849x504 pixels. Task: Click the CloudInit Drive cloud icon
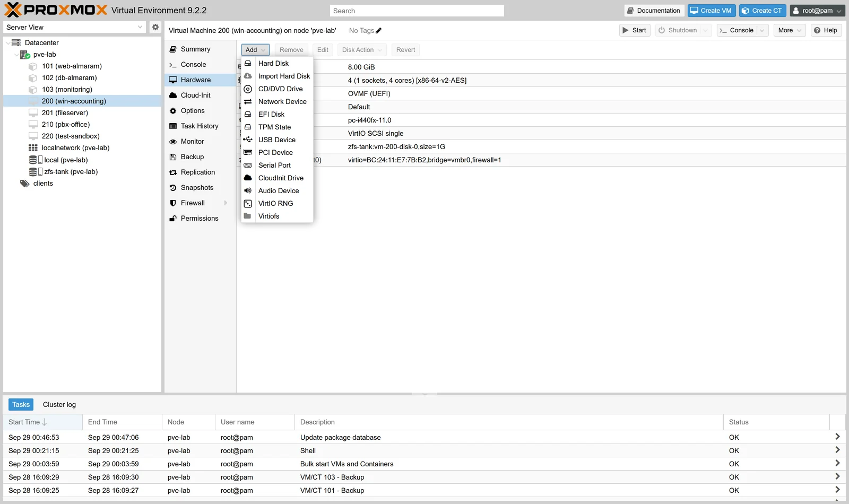point(248,178)
